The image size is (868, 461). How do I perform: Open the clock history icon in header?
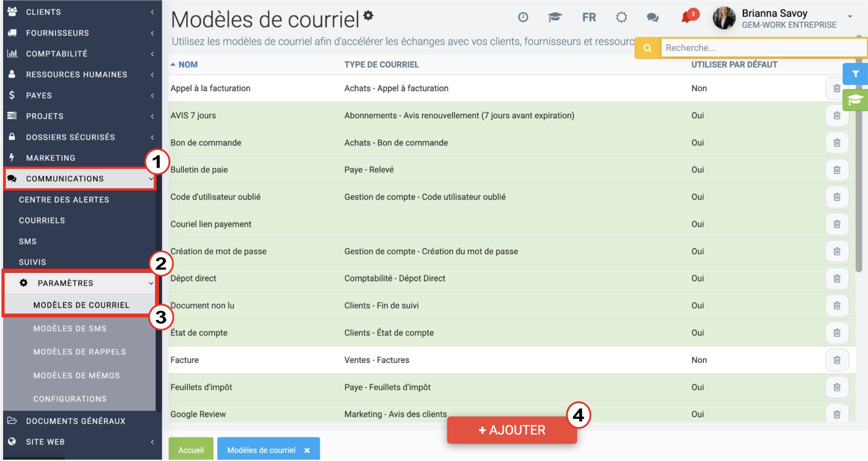point(523,17)
